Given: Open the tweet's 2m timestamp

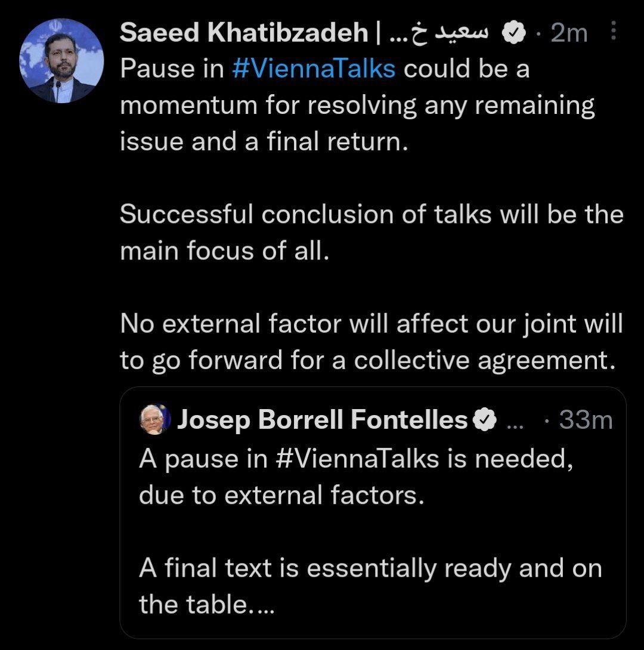Looking at the screenshot, I should coord(569,33).
